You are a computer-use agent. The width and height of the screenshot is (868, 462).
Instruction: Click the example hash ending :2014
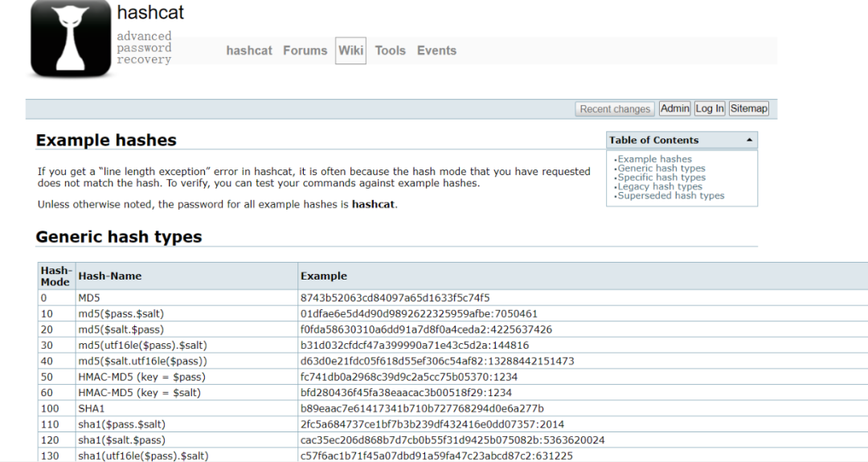(432, 424)
